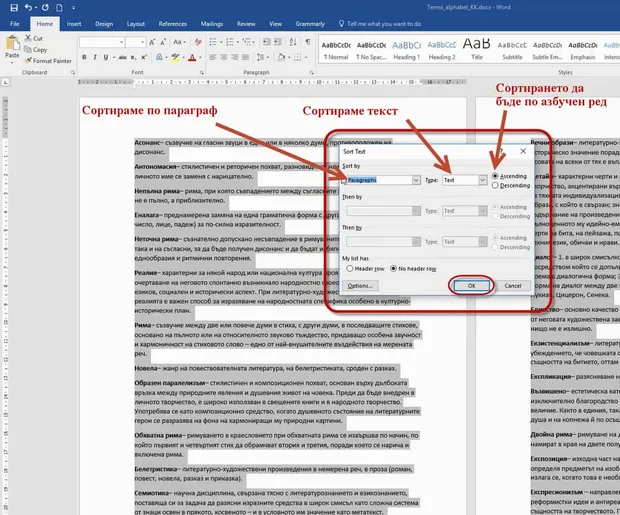The image size is (620, 515).
Task: Insert a bulleted list
Action: (213, 42)
